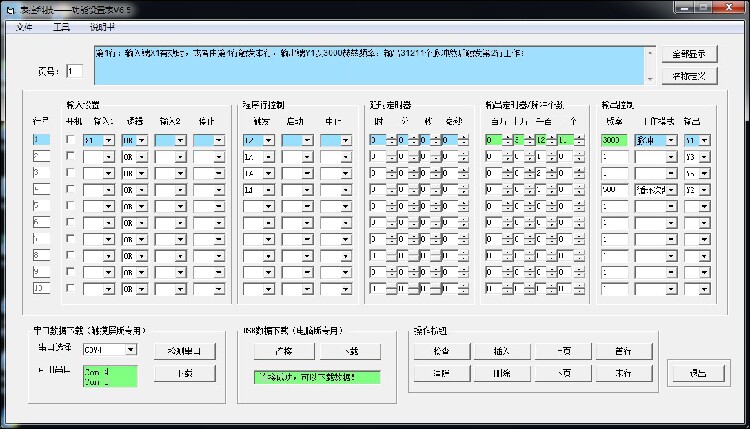Open the row 1 work mode dropdown

coord(671,140)
